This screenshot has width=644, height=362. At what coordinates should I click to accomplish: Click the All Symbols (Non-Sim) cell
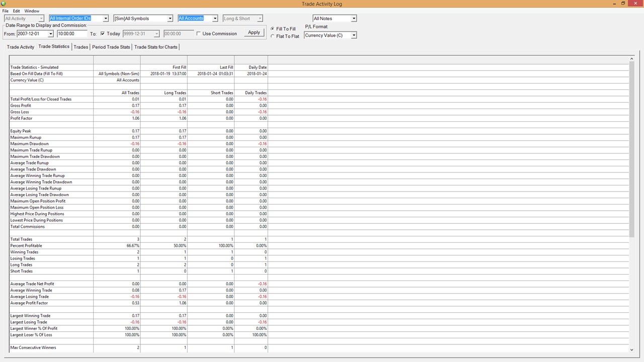coord(119,74)
